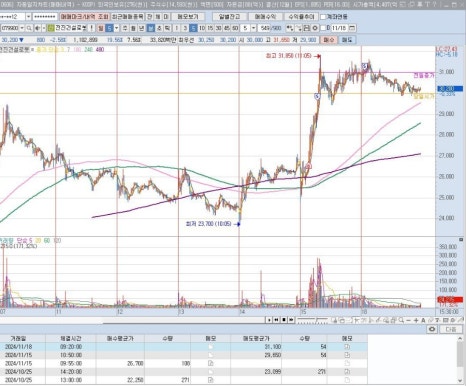Expand the account number dropdown arrow
Screen dimensions: 466x386
(x=28, y=17)
